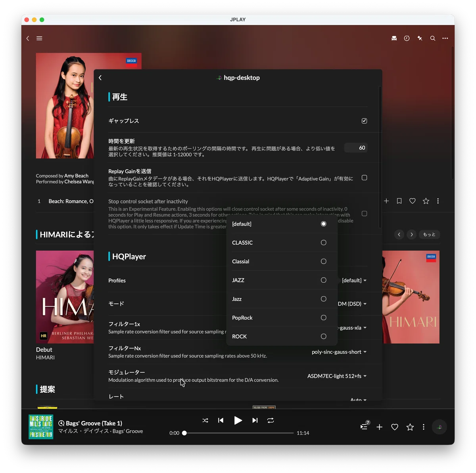Open the フィルター1x gauss-xla dropdown

coord(352,328)
